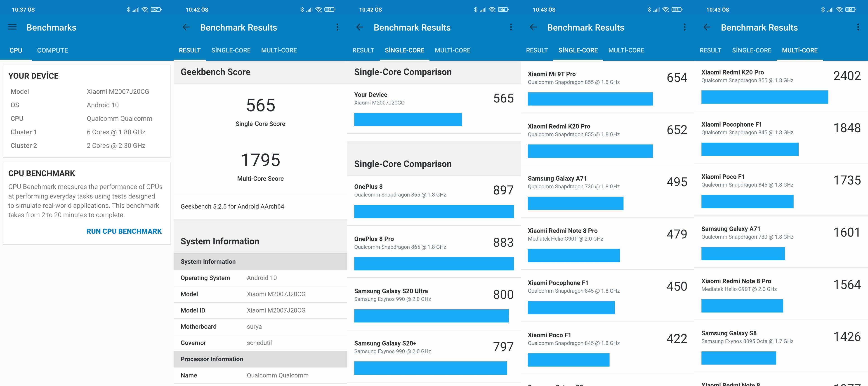Select the CPU tab on Benchmarks
Viewport: 868px width, 386px height.
[x=16, y=50]
